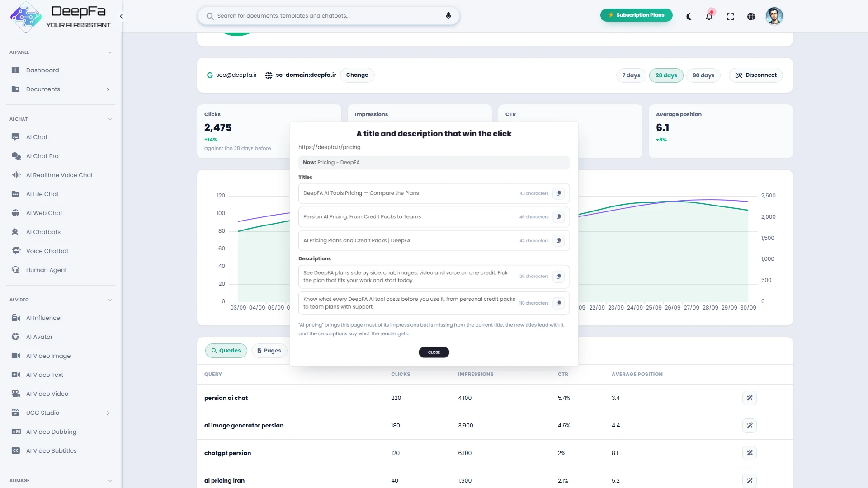Click the DeepFa logo
The width and height of the screenshot is (868, 488).
pos(60,17)
